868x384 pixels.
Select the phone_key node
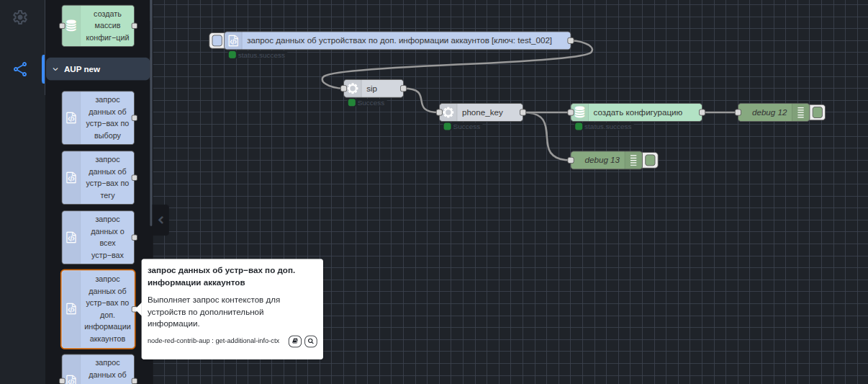tap(482, 112)
